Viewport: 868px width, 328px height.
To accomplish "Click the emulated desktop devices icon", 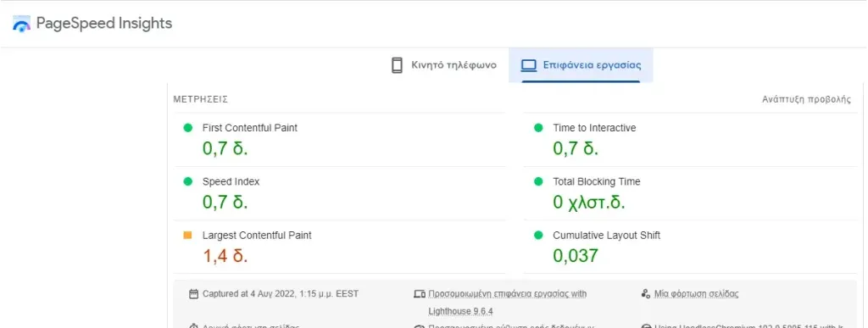I will (420, 294).
